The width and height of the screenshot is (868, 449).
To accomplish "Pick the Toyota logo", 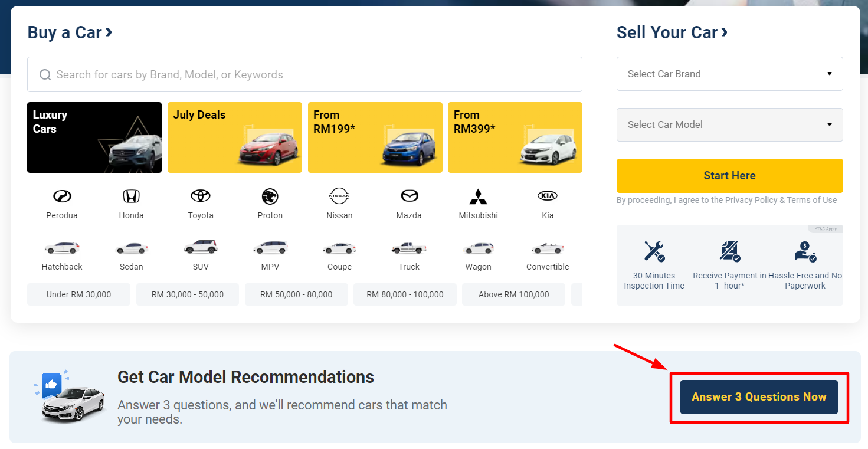I will click(x=201, y=196).
